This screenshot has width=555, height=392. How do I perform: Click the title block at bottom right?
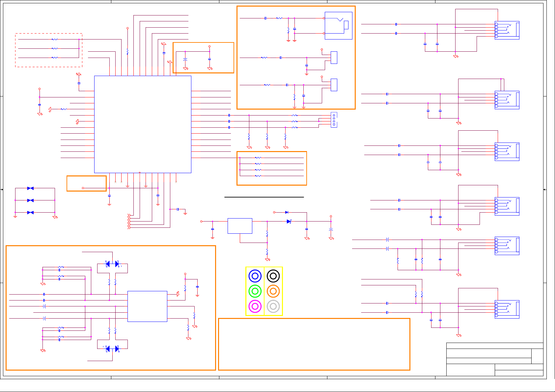(495, 359)
